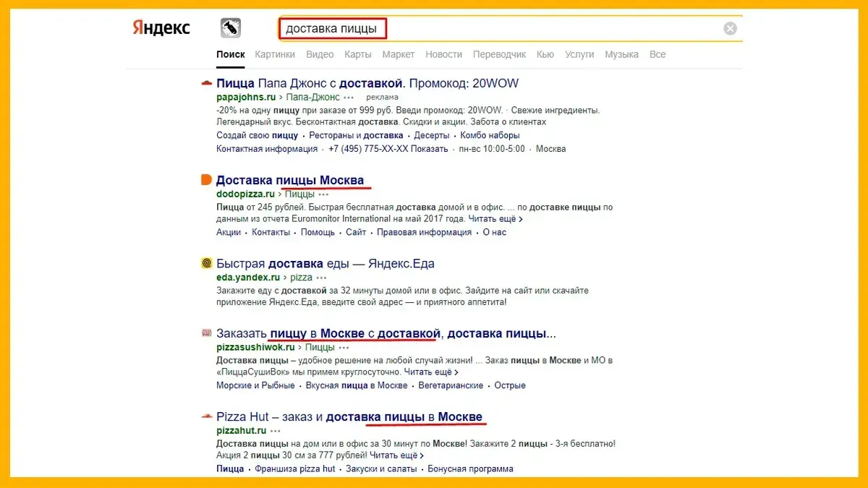Visit the dodopizza.ru green URL
868x488 pixels.
[x=246, y=194]
